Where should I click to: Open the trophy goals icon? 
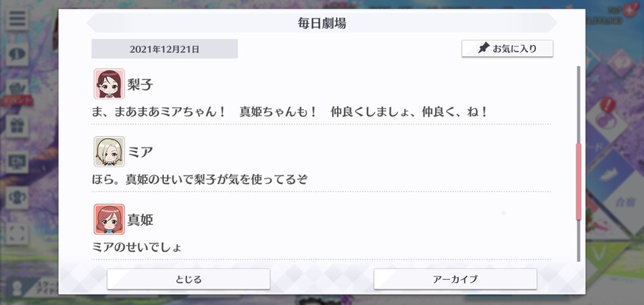click(17, 198)
